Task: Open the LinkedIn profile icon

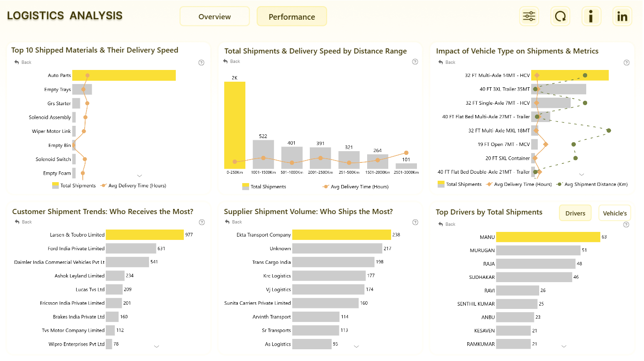Action: (x=622, y=16)
